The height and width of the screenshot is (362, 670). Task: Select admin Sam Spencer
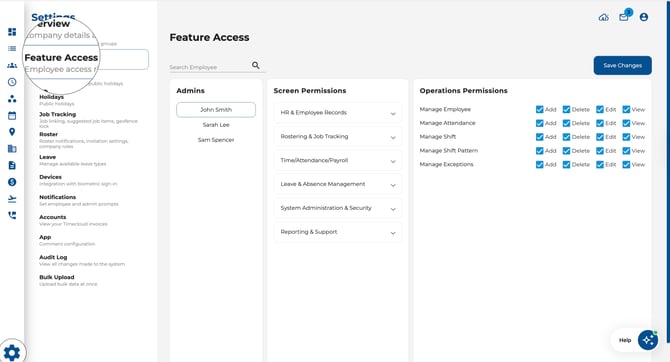tap(216, 140)
